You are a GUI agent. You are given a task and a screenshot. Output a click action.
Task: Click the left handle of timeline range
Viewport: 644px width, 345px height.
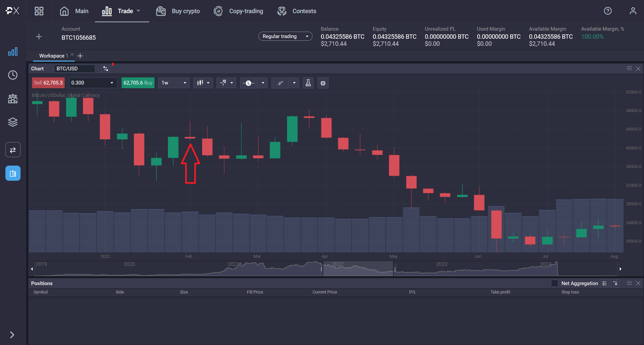point(321,269)
